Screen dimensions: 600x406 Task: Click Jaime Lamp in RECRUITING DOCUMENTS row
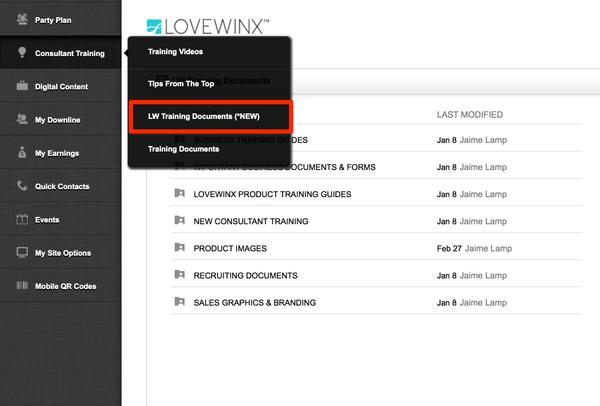483,276
